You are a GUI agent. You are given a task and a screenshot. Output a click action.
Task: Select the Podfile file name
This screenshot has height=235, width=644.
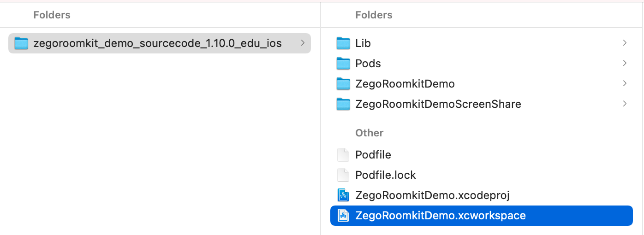pyautogui.click(x=373, y=155)
